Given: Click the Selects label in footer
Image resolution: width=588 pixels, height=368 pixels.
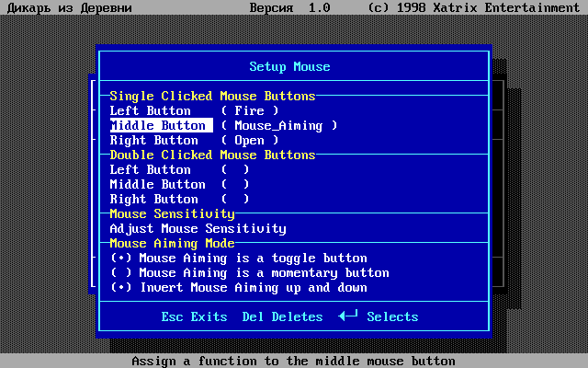Looking at the screenshot, I should [392, 316].
